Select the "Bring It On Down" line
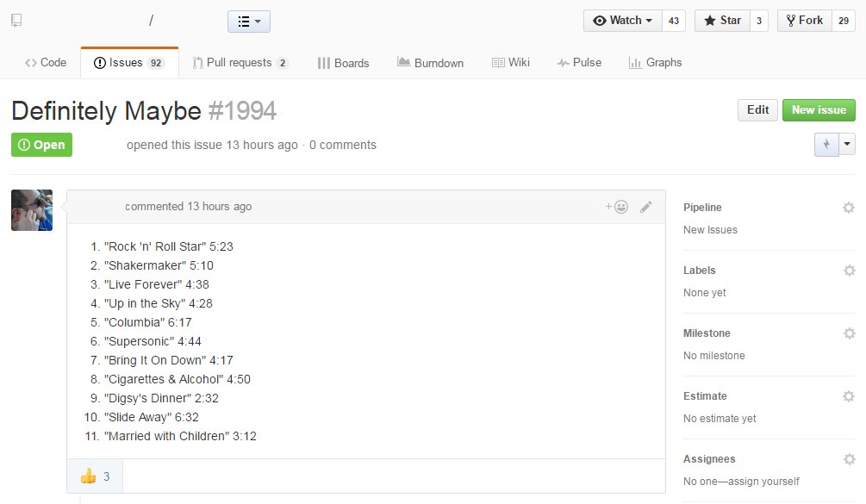Screen dimensions: 866x504 [x=168, y=360]
